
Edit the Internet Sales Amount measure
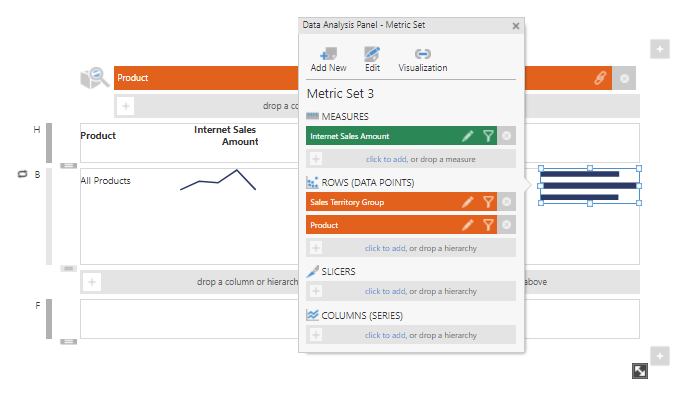point(467,136)
